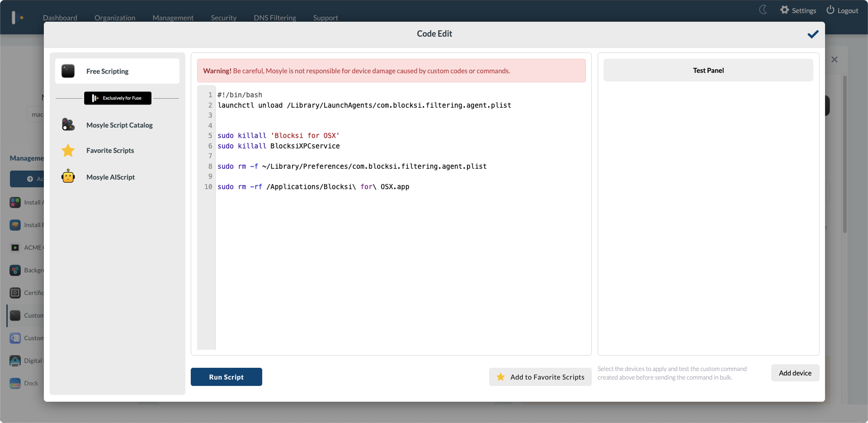Screen dimensions: 868x423
Task: Click the killall BlocksiXPCservice line
Action: pyautogui.click(x=278, y=146)
